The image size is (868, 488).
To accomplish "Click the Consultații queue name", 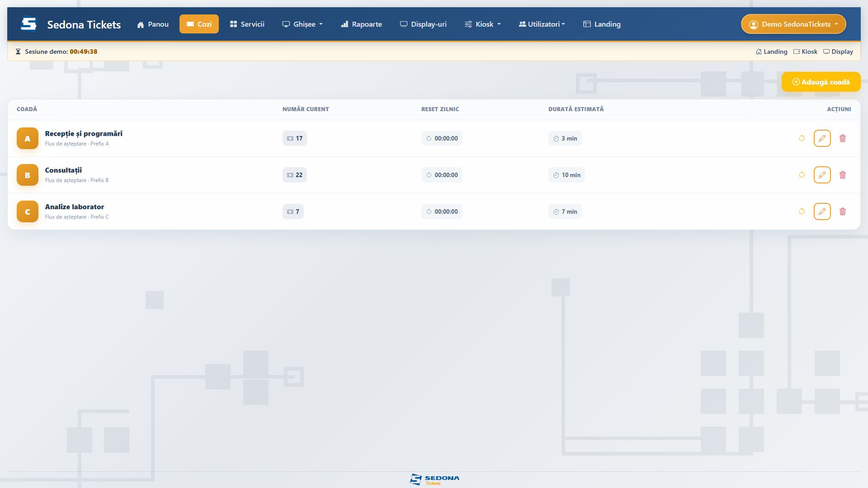I will coord(63,170).
